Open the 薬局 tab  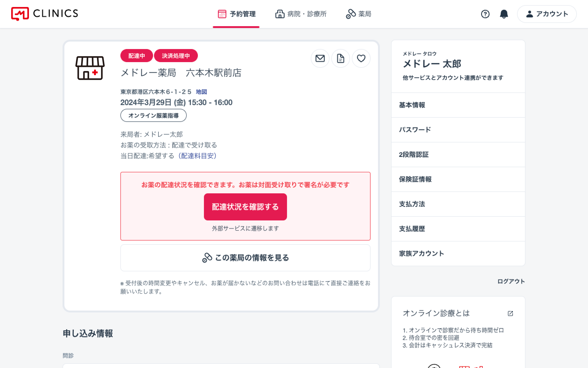click(x=358, y=14)
